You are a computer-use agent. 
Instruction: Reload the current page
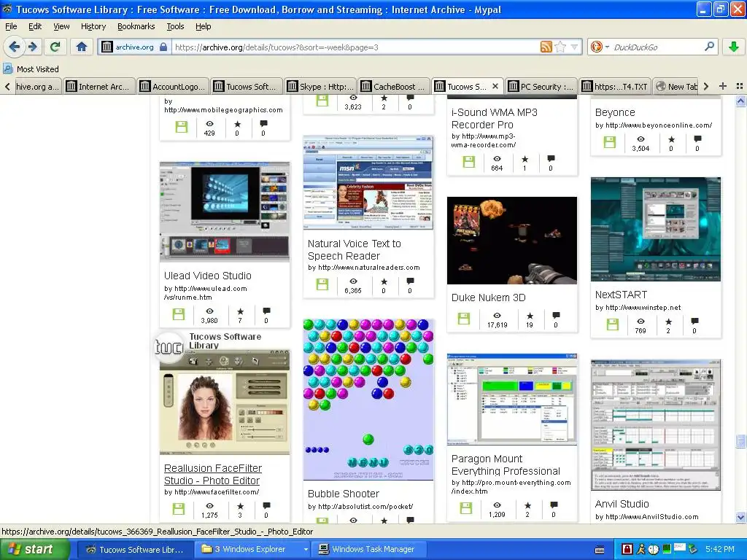pyautogui.click(x=55, y=47)
